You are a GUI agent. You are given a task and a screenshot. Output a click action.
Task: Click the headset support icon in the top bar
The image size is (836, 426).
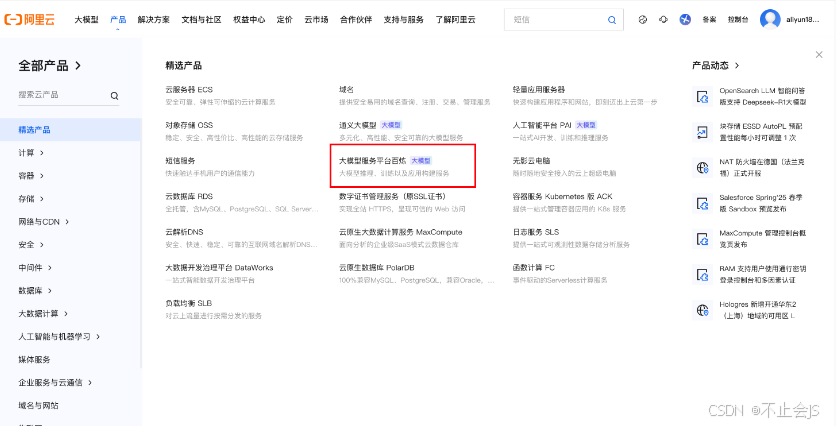(663, 20)
